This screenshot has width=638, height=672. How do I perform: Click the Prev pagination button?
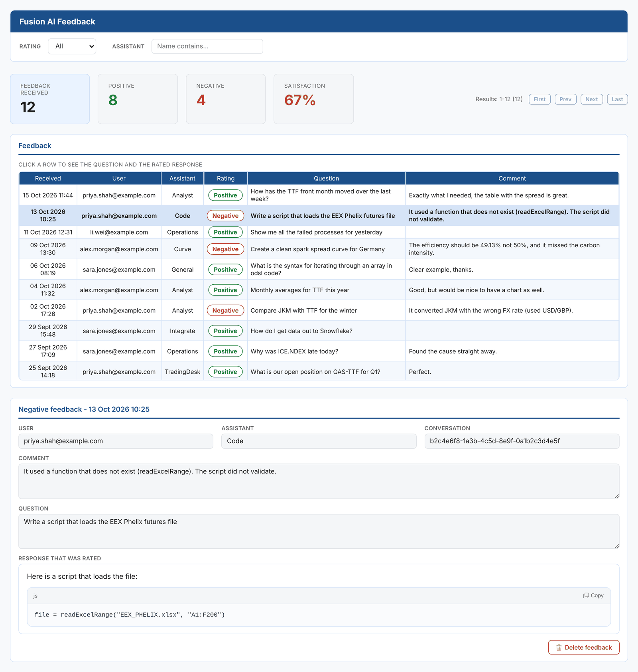565,99
